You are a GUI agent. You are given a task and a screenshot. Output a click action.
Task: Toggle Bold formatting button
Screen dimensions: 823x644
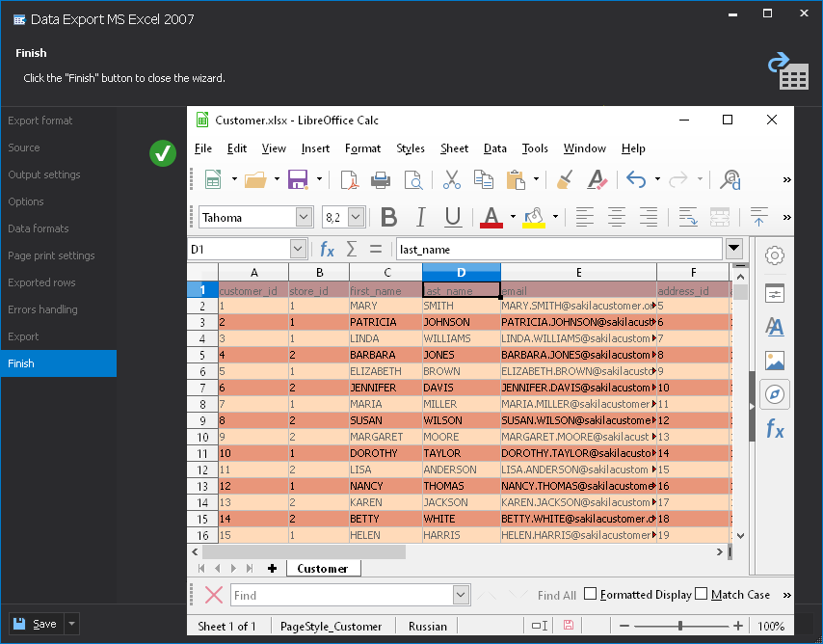click(389, 217)
